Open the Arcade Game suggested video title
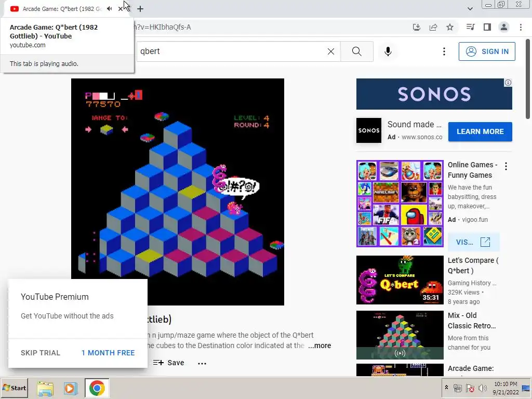 [471, 368]
